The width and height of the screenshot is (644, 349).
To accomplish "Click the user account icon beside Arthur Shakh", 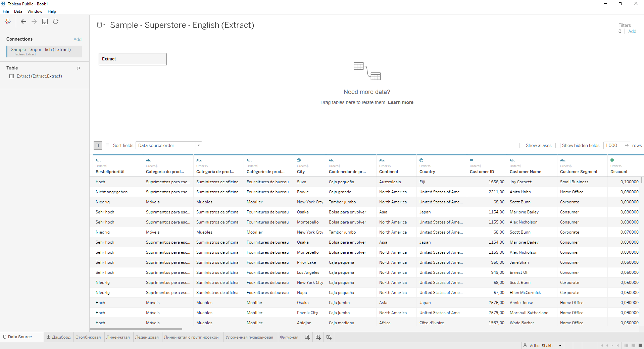I will point(525,345).
